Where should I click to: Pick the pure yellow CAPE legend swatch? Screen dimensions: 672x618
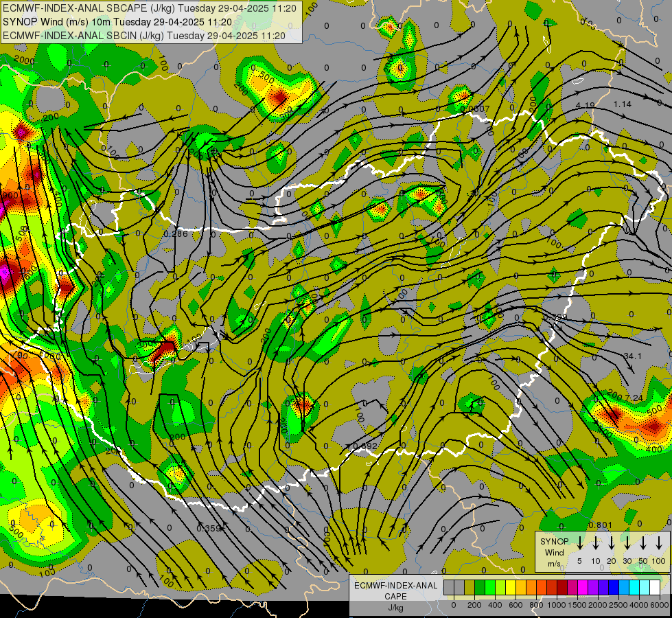click(511, 587)
